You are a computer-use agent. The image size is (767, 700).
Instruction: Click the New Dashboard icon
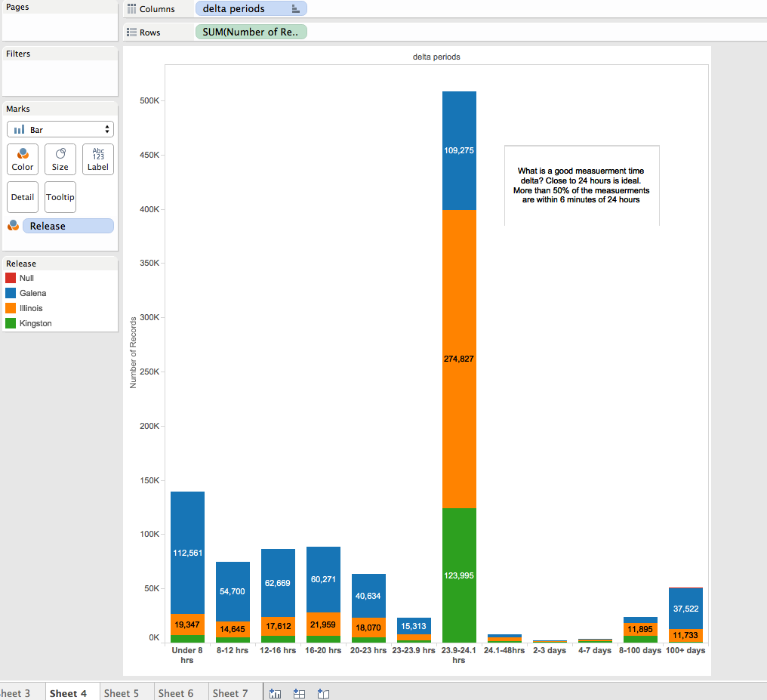tap(299, 693)
